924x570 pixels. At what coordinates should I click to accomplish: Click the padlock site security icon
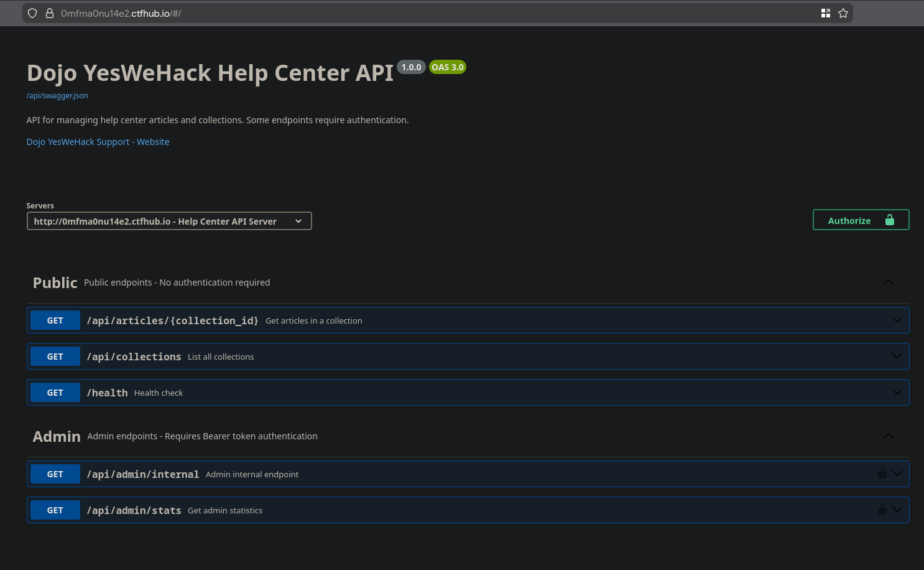(50, 13)
